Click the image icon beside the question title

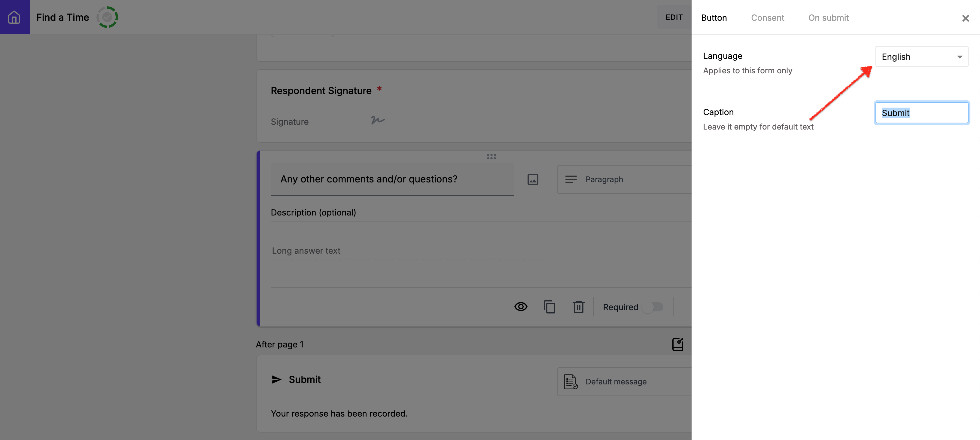tap(533, 179)
